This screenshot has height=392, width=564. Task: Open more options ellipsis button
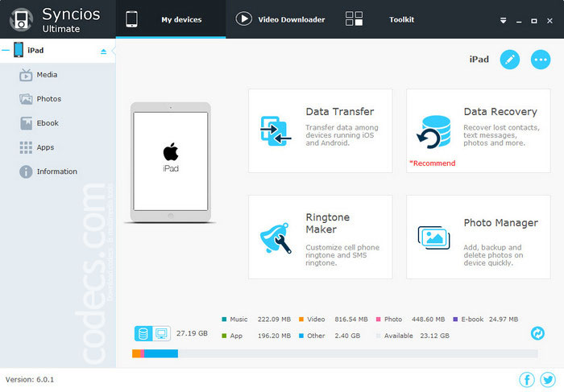541,60
